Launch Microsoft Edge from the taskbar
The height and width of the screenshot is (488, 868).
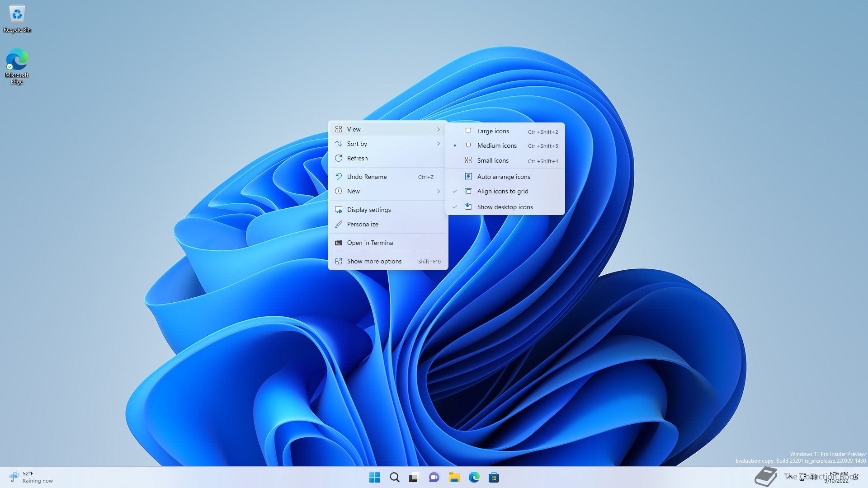click(x=474, y=478)
